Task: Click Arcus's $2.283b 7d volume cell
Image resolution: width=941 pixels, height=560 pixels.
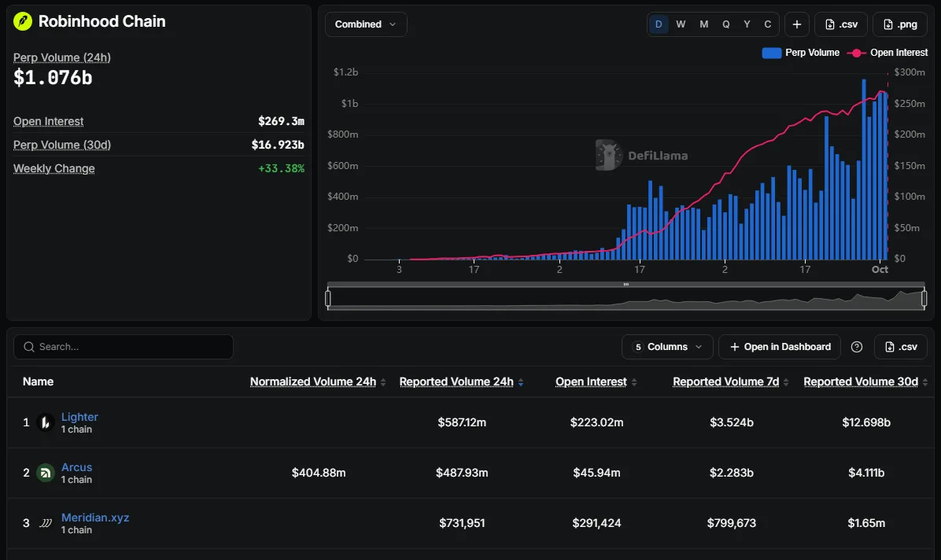Action: pos(732,473)
